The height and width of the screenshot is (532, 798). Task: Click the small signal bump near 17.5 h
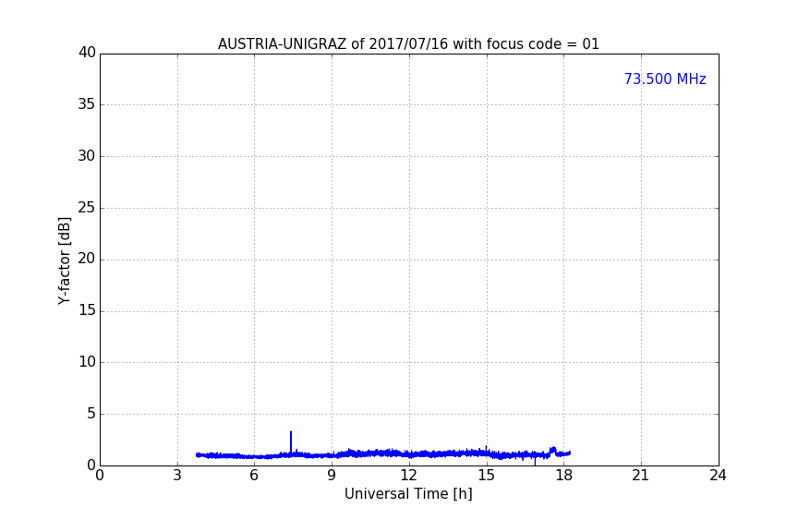pyautogui.click(x=552, y=450)
